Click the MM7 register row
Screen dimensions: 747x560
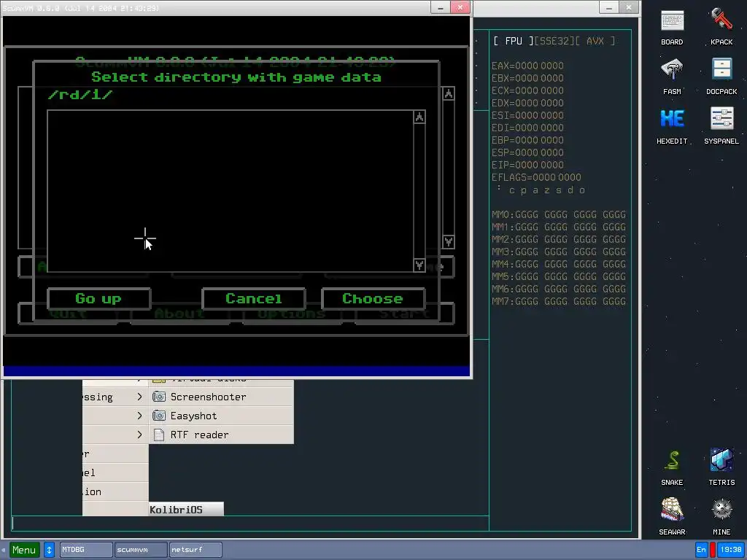[x=559, y=301]
